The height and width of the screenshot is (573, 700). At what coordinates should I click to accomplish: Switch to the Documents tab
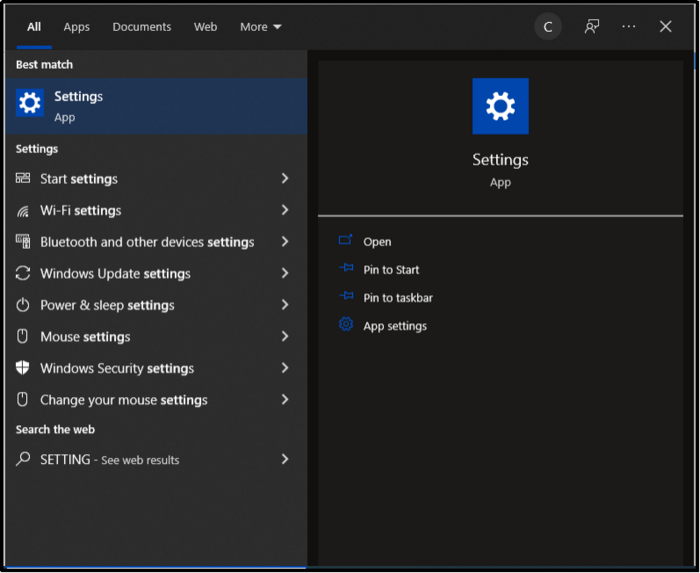(x=141, y=27)
